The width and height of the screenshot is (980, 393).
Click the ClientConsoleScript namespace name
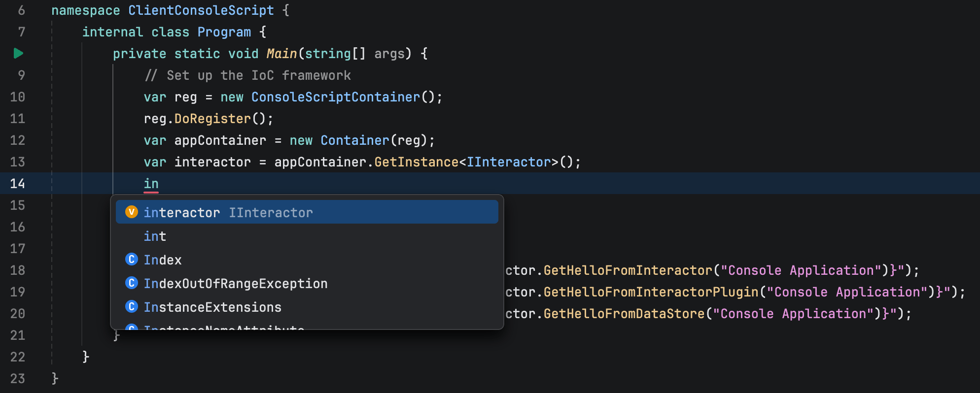[201, 10]
